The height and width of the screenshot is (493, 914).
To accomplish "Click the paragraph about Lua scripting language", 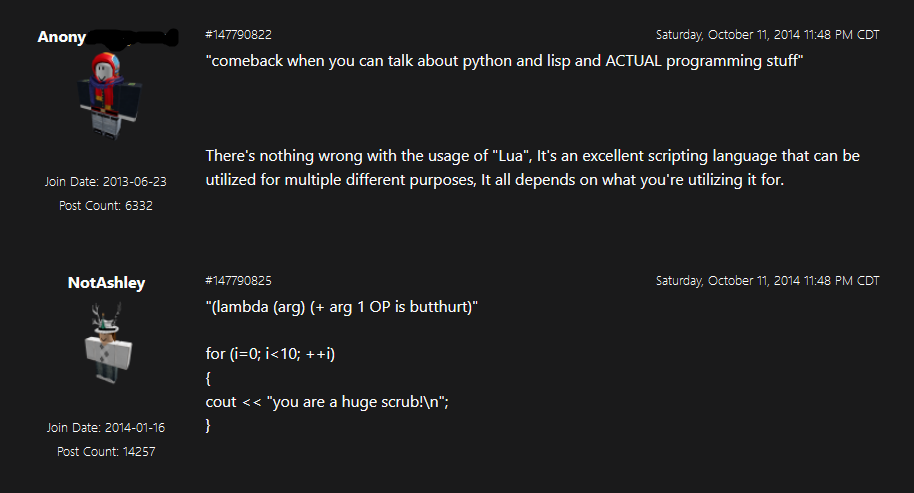I will tap(532, 168).
